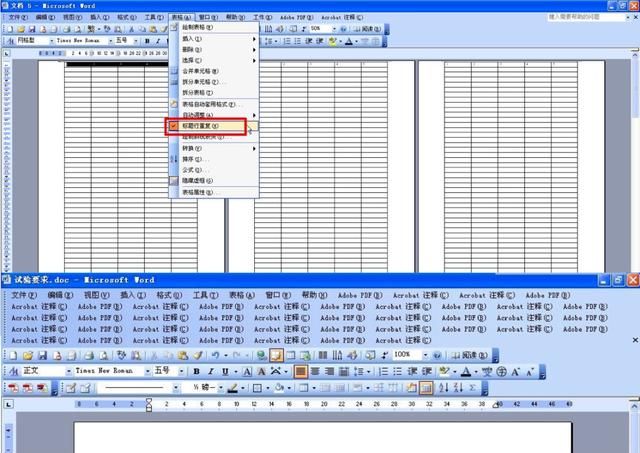Toggle Bold in the 试验要求.doc window
This screenshot has height=453, width=640.
coord(196,371)
